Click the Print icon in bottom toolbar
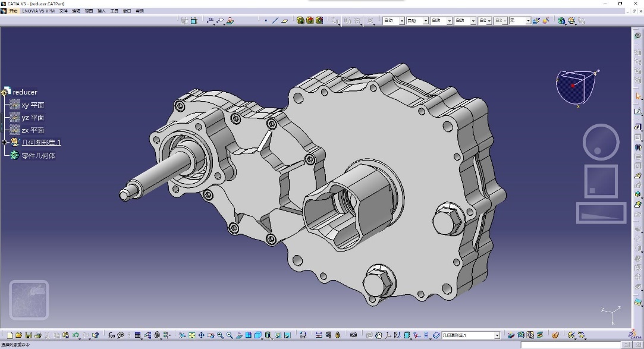The width and height of the screenshot is (644, 349). 38,336
